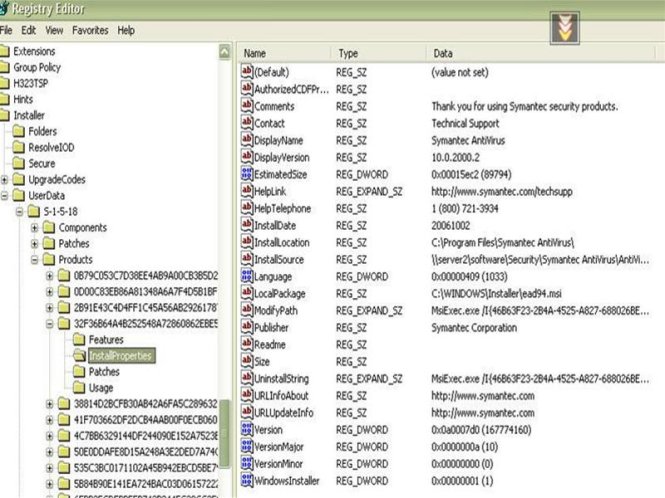Click the folder icon of Components key
Viewport: 665px width, 498px height.
(49, 228)
